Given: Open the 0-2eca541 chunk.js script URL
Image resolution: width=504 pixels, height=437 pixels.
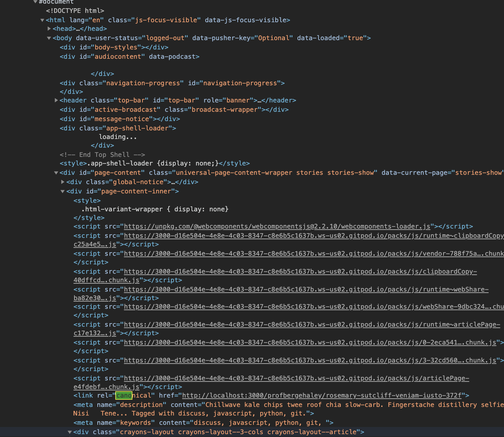Looking at the screenshot, I should 310,342.
